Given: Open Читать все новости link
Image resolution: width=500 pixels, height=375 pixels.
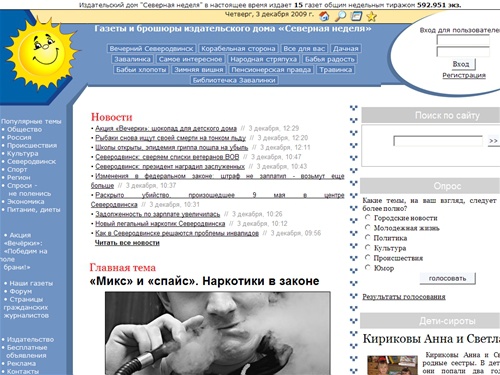Looking at the screenshot, I should pyautogui.click(x=127, y=243).
